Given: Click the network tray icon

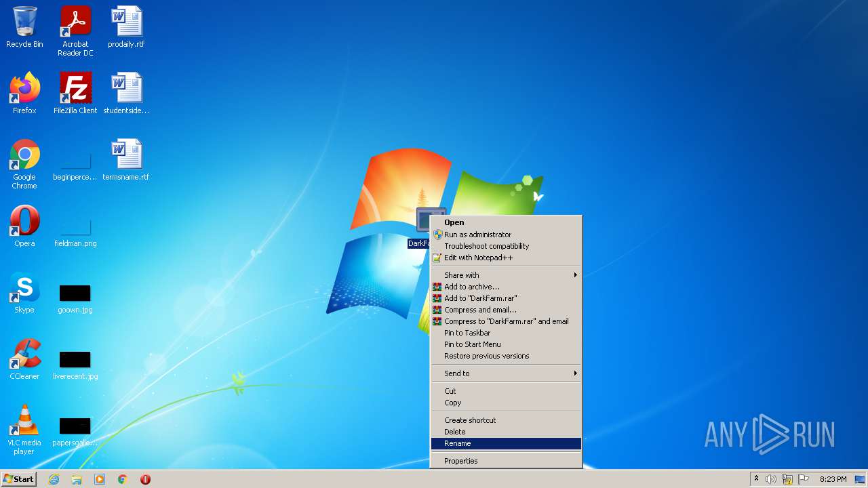Looking at the screenshot, I should pyautogui.click(x=787, y=479).
